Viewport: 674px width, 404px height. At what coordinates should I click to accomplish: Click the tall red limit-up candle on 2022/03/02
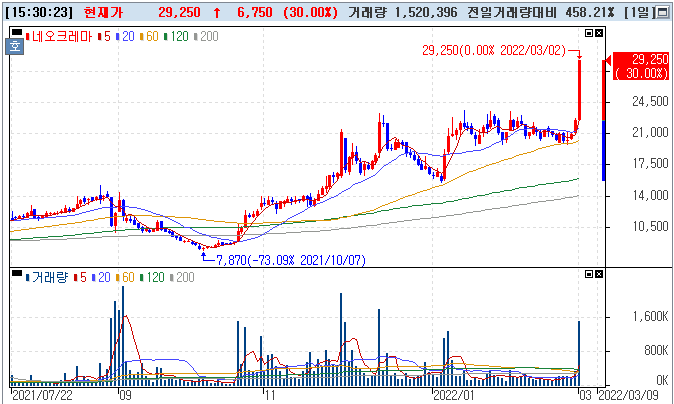click(579, 90)
